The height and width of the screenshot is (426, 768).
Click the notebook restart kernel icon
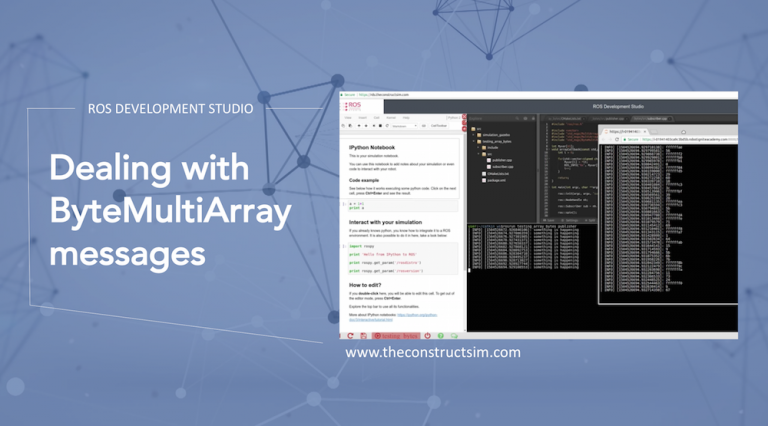pos(387,126)
